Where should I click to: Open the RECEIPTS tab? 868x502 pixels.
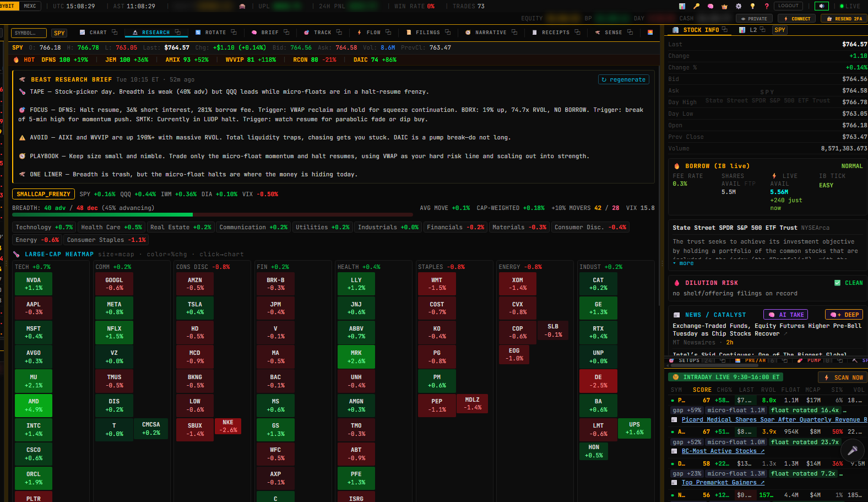tap(551, 33)
